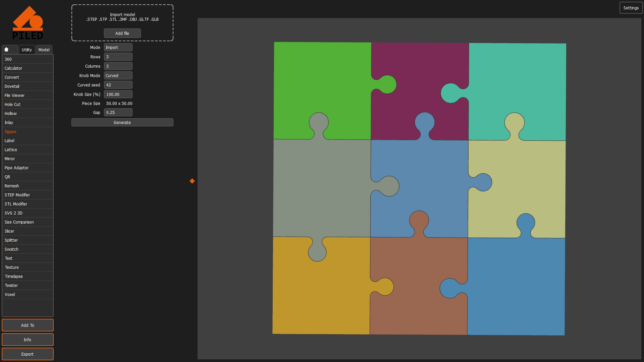The width and height of the screenshot is (644, 362).
Task: Open the Size Comparison tool
Action: 28,222
